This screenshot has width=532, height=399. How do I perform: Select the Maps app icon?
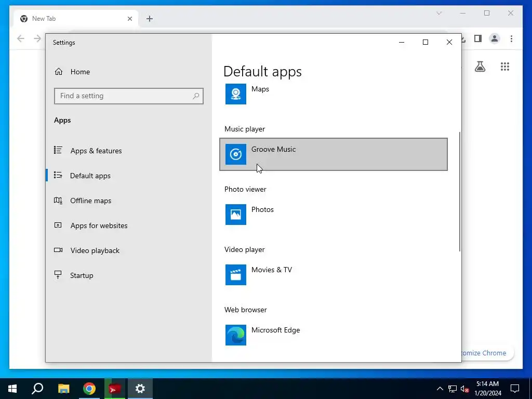tap(236, 94)
